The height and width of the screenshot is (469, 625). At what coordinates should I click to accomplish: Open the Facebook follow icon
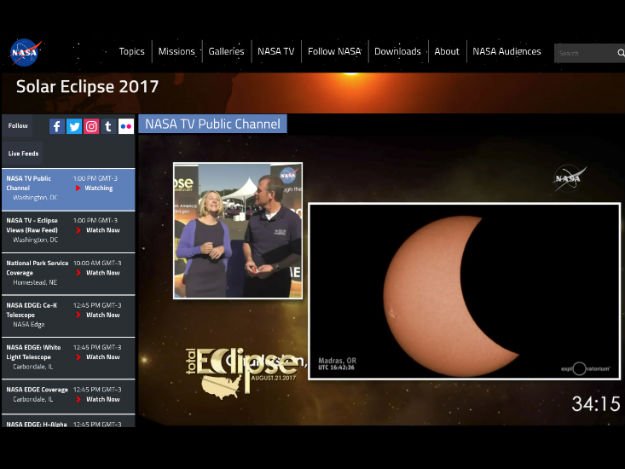tap(57, 126)
